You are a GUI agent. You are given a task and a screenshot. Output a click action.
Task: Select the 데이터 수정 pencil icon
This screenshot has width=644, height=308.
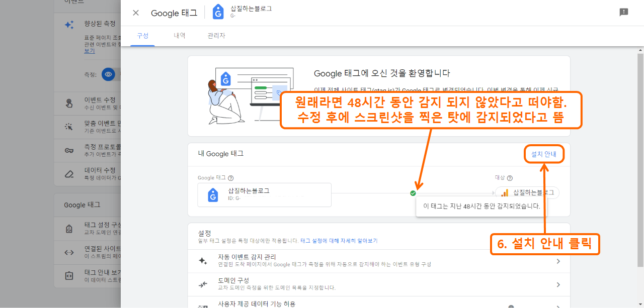[69, 172]
